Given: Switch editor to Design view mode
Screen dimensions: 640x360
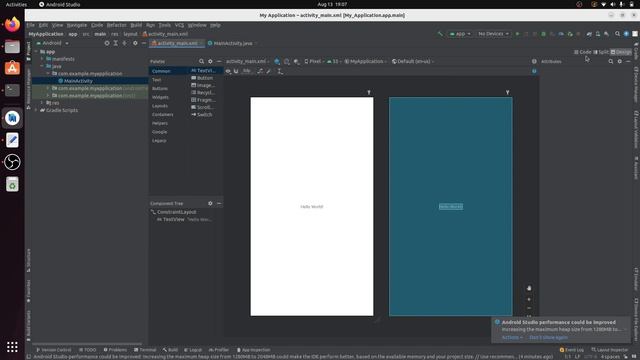Looking at the screenshot, I should 621,52.
